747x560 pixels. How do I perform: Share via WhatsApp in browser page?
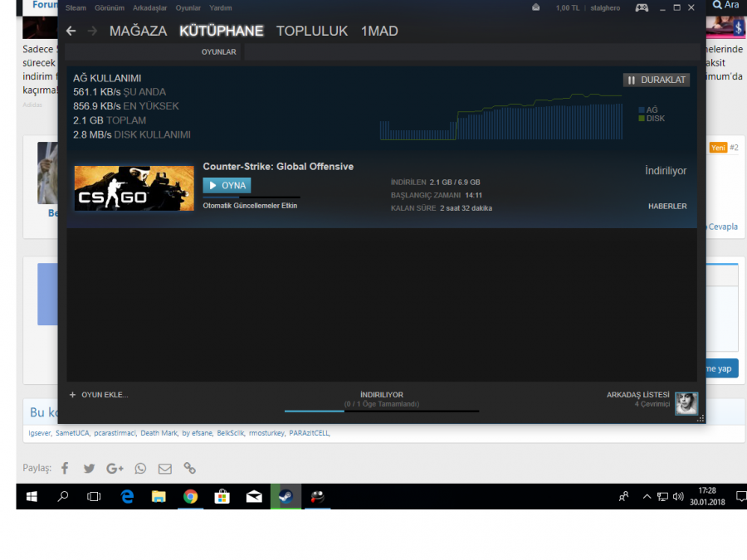tap(140, 469)
